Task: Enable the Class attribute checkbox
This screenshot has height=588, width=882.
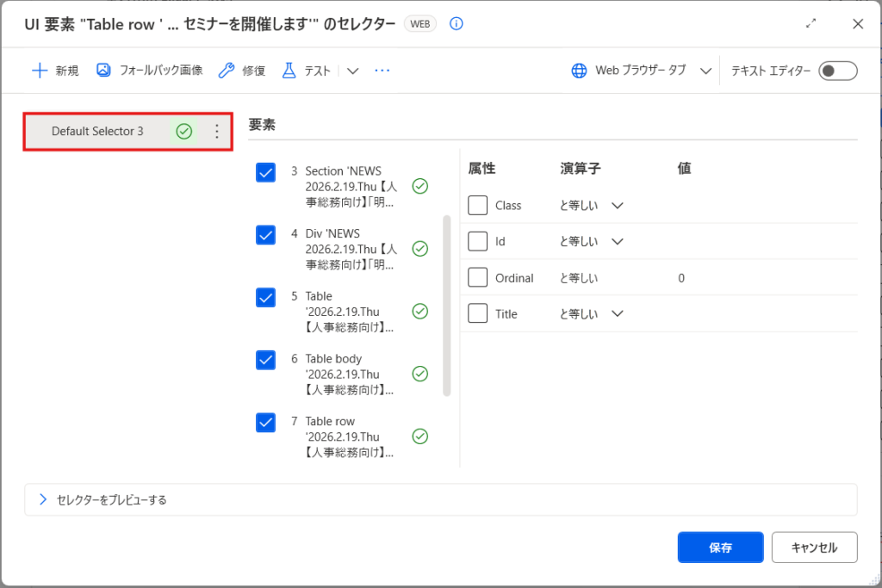Action: coord(478,206)
